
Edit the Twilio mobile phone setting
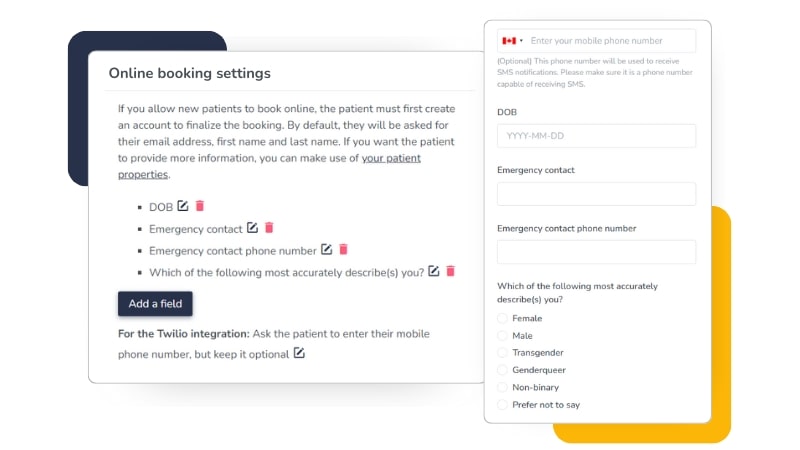[299, 353]
